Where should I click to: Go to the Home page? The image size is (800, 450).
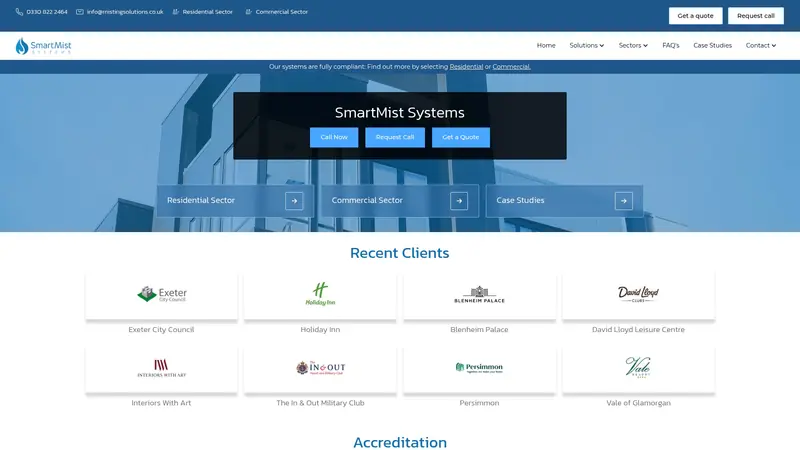[546, 45]
